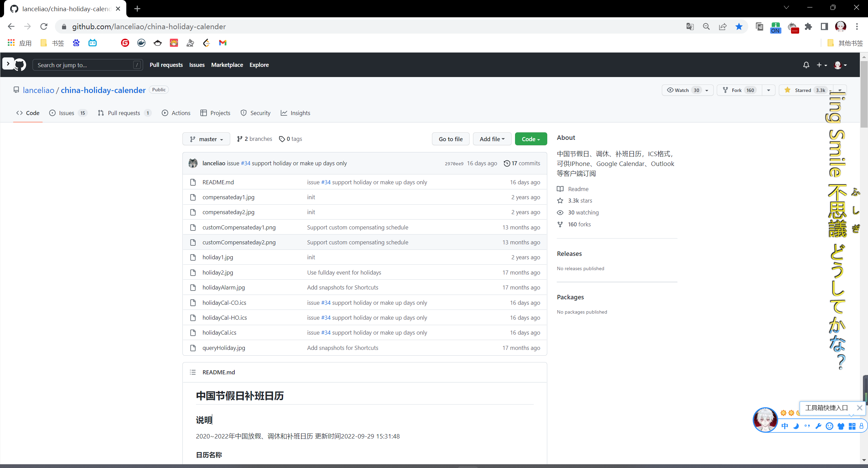Screen dimensions: 868x468
Task: Click the bookmark star in address bar
Action: pos(739,26)
